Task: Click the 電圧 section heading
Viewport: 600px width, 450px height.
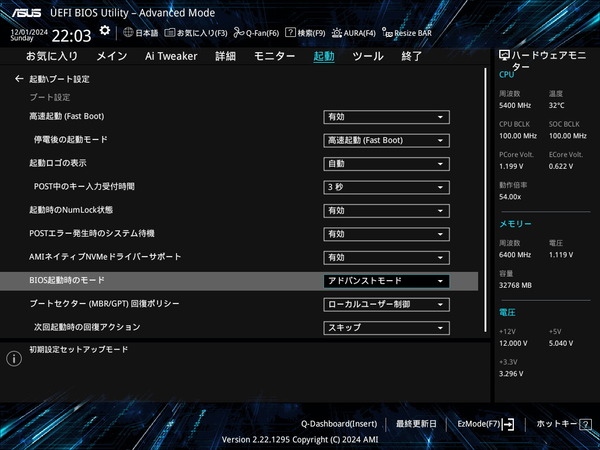Action: point(507,313)
